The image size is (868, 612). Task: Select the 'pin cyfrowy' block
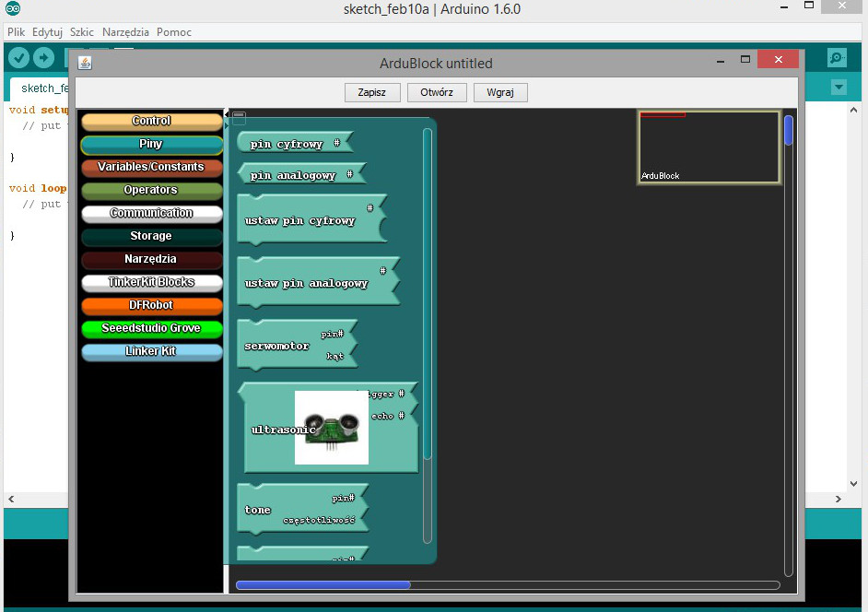[295, 144]
